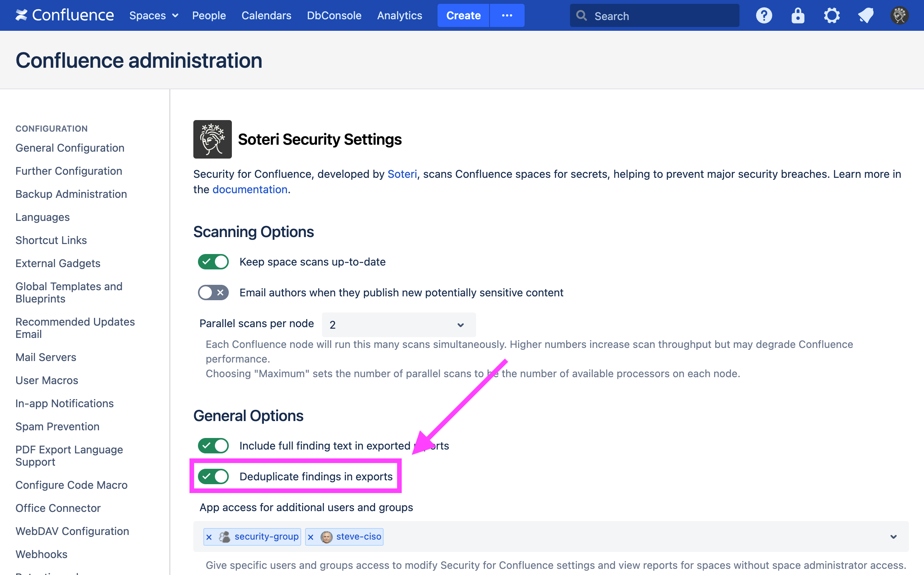
Task: Expand the users and groups picker chevron
Action: [892, 536]
